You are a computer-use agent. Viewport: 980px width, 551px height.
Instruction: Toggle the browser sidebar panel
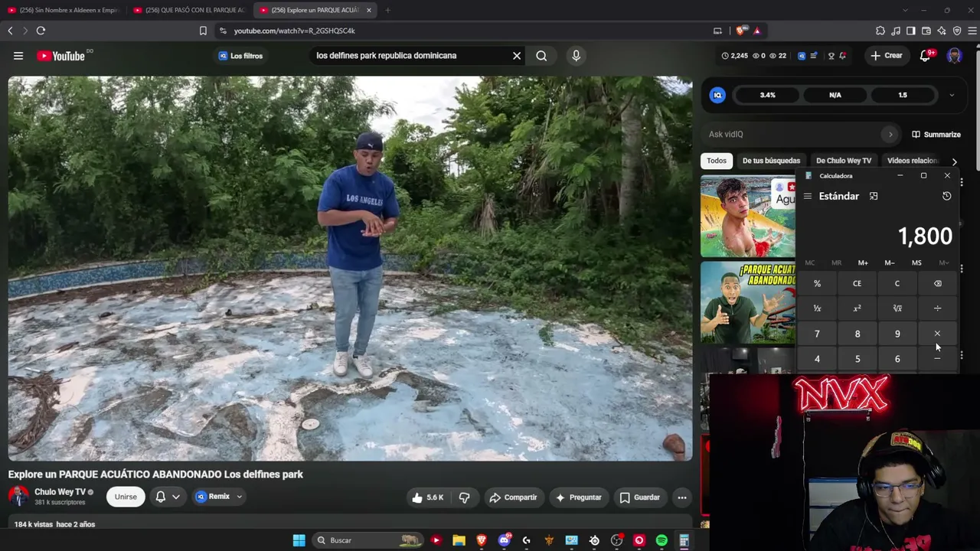[x=911, y=31]
